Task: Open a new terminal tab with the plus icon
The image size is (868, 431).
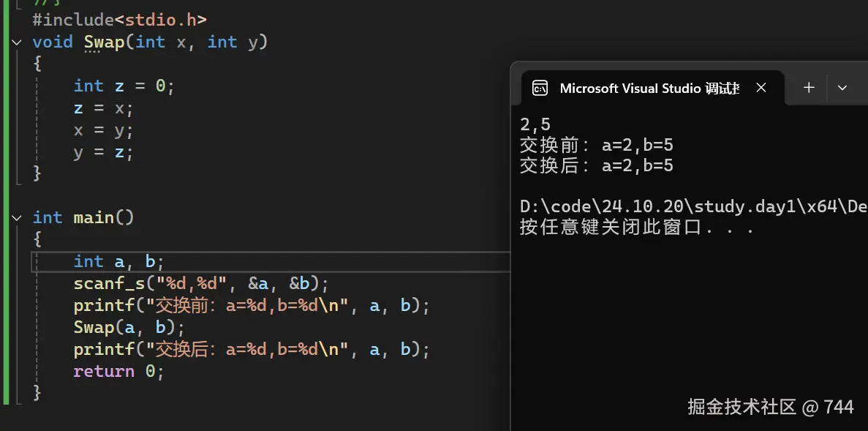Action: click(x=808, y=88)
